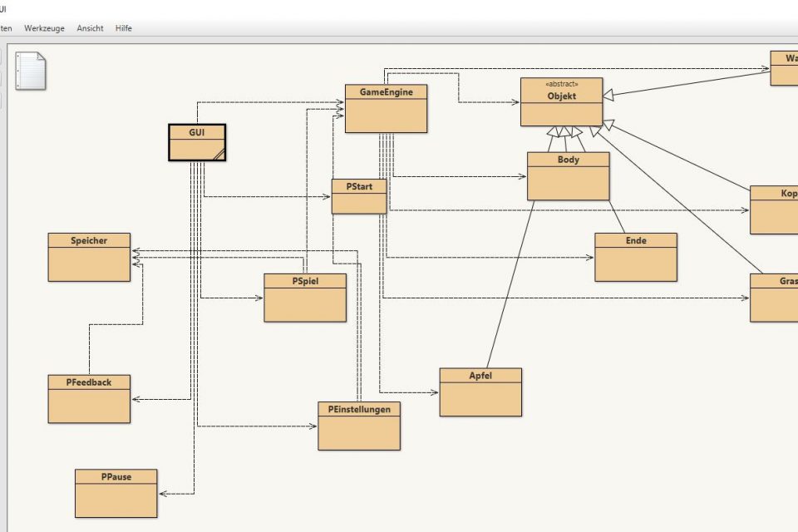Select the GUI class box
The image size is (798, 532).
point(197,142)
